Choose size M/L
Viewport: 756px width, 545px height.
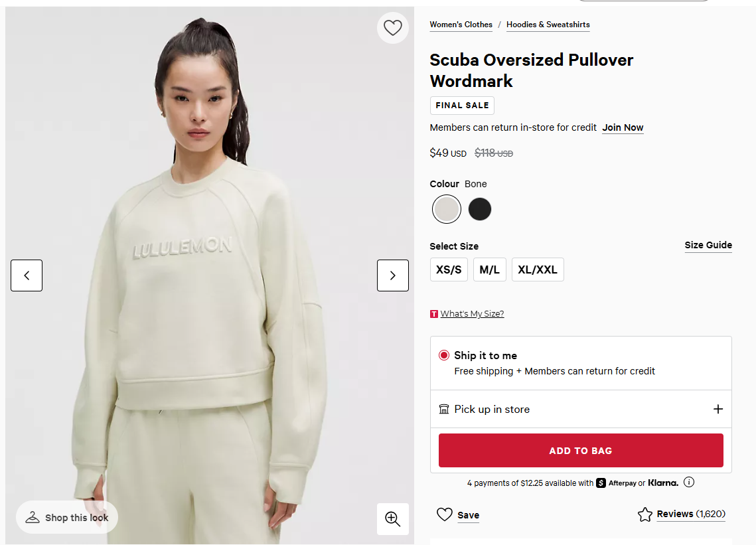pos(490,270)
